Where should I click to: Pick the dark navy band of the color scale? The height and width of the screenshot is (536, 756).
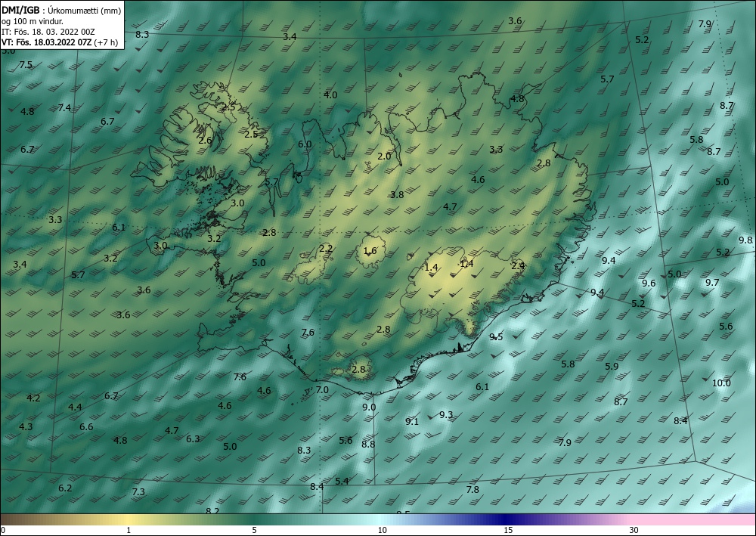503,519
